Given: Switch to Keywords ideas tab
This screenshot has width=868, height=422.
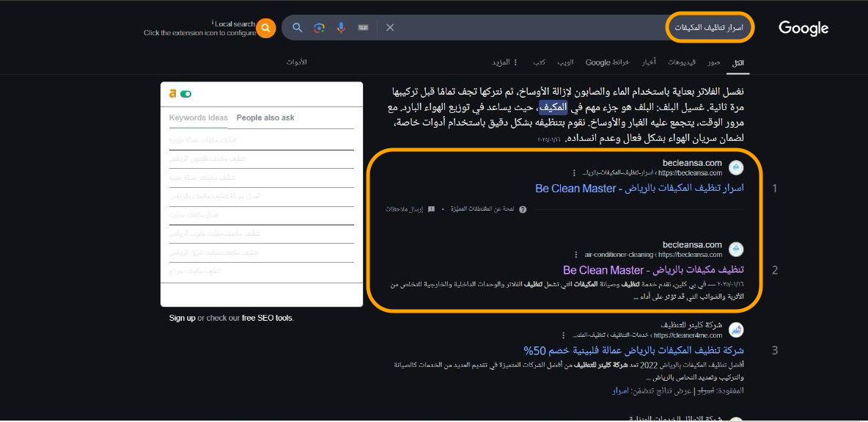Looking at the screenshot, I should (198, 117).
